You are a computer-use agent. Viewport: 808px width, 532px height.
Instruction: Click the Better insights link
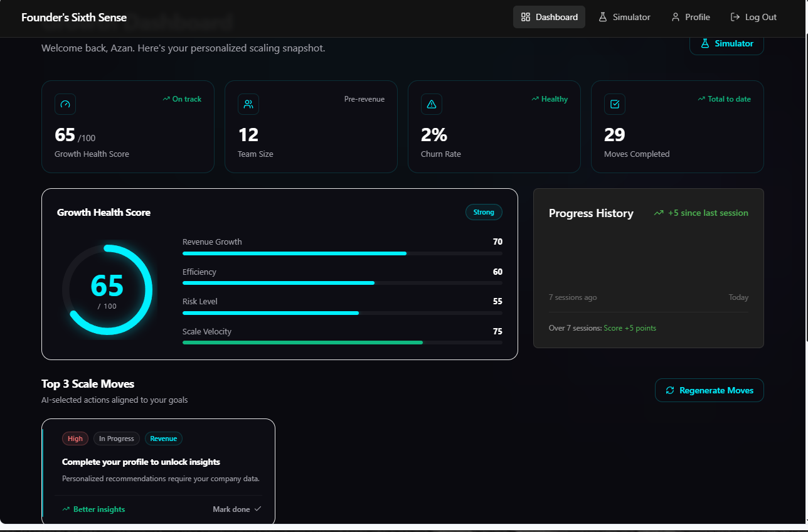(x=93, y=509)
